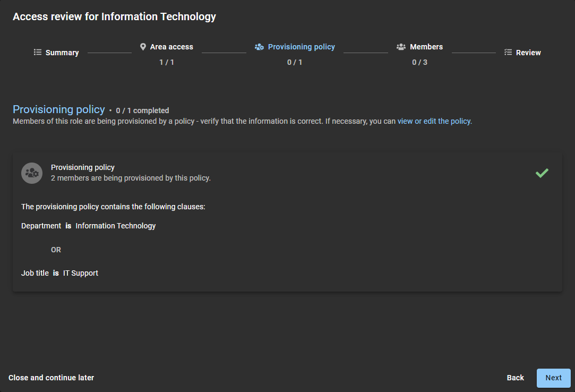Switch to the Review step
Viewport: 575px width, 392px height.
click(x=528, y=53)
